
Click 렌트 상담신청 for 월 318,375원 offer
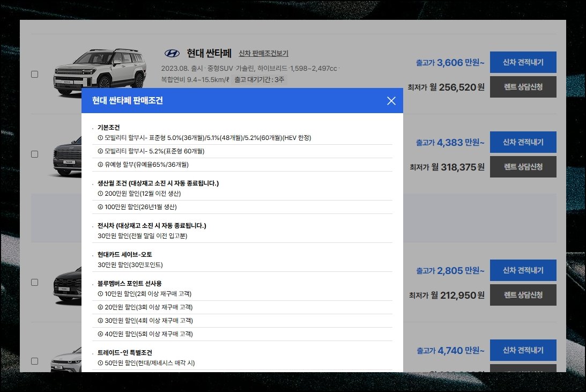523,167
